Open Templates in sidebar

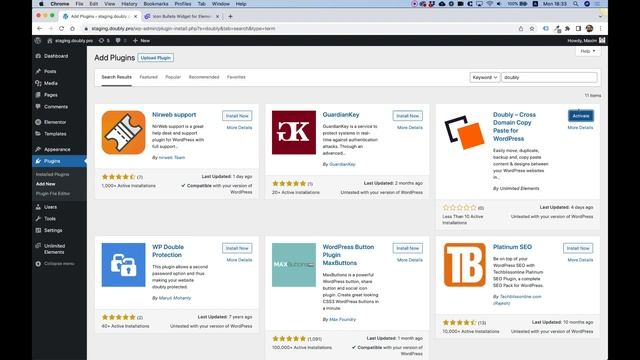[55, 134]
